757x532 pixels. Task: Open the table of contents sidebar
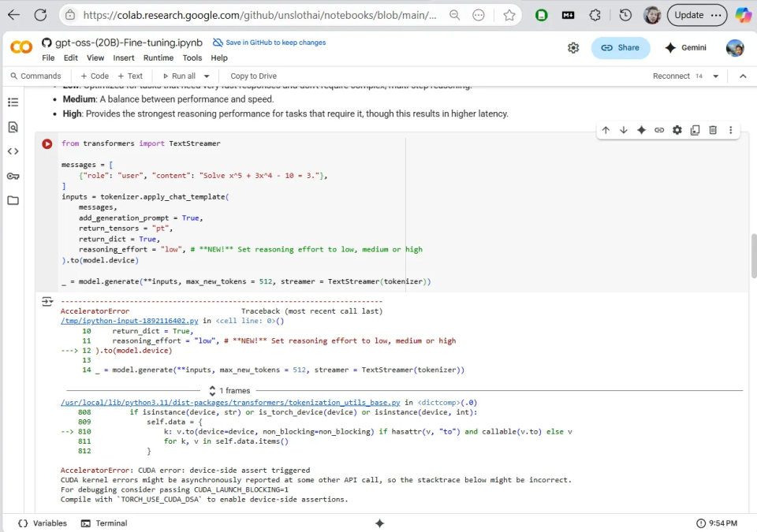13,102
